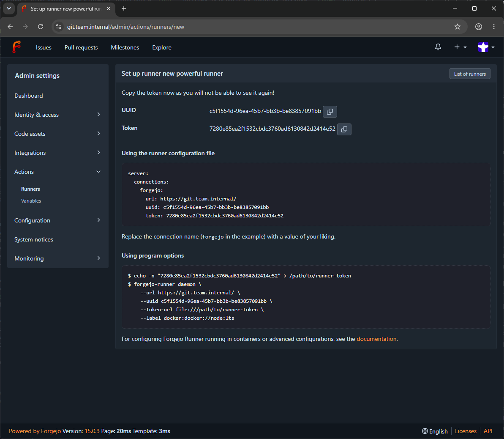This screenshot has height=439, width=504.
Task: View site information in the address bar
Action: tap(59, 27)
